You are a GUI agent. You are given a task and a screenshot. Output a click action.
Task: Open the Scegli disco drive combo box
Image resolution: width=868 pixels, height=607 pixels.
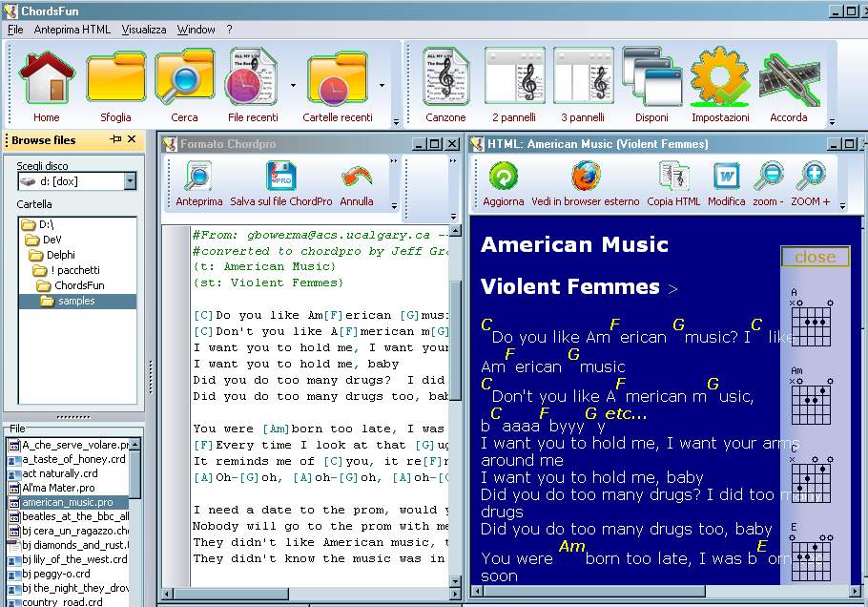pos(76,181)
